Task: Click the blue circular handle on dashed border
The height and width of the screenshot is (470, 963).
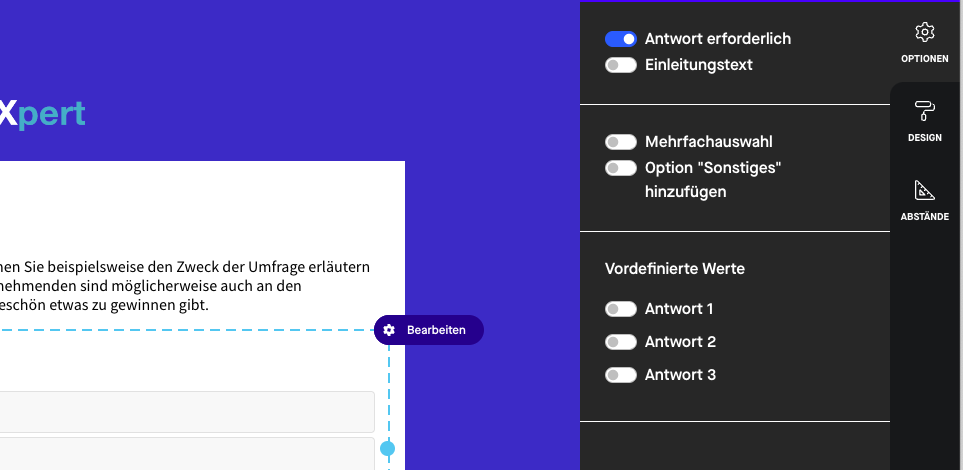Action: pos(388,448)
